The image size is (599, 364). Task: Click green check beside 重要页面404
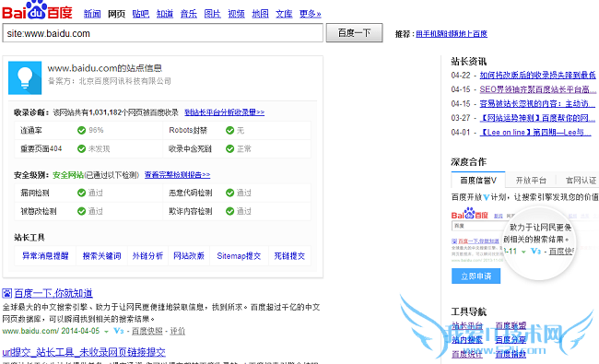81,148
